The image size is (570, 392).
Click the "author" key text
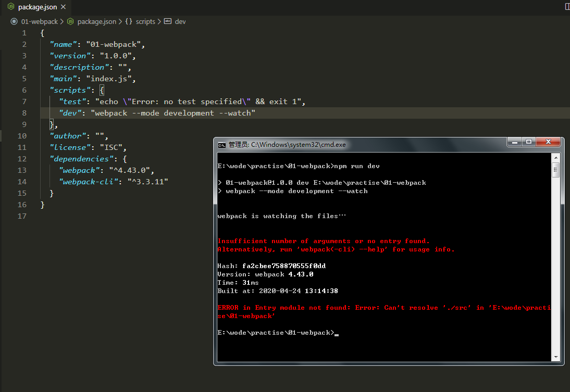coord(68,136)
